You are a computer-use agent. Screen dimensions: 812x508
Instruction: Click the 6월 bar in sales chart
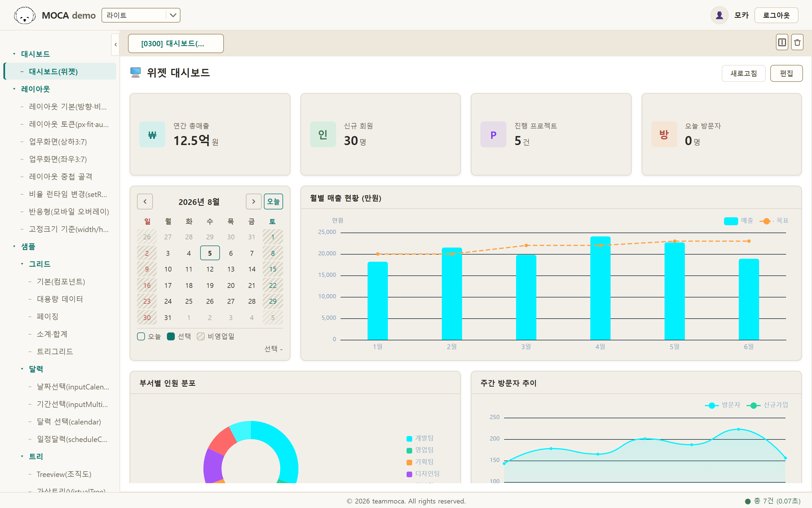pos(749,299)
